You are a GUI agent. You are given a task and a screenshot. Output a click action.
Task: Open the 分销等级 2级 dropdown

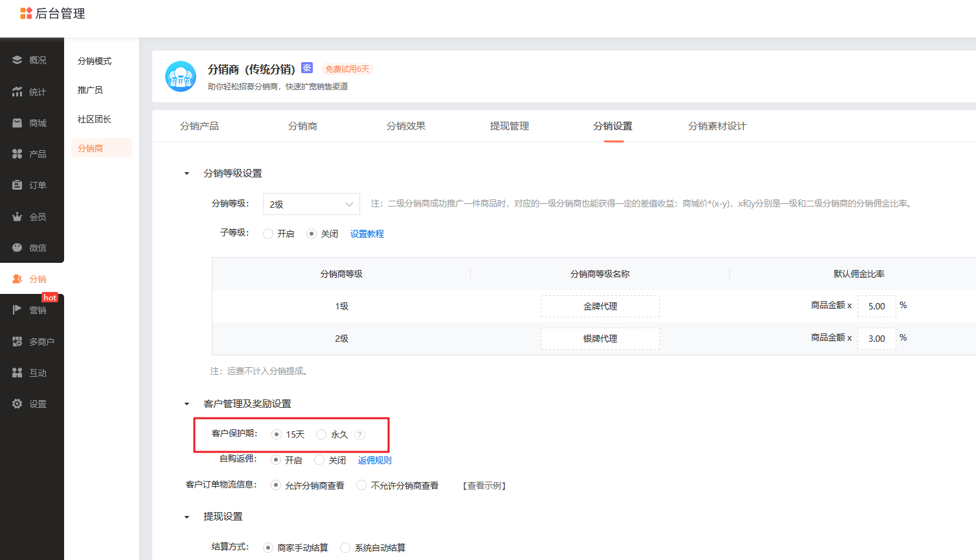312,204
